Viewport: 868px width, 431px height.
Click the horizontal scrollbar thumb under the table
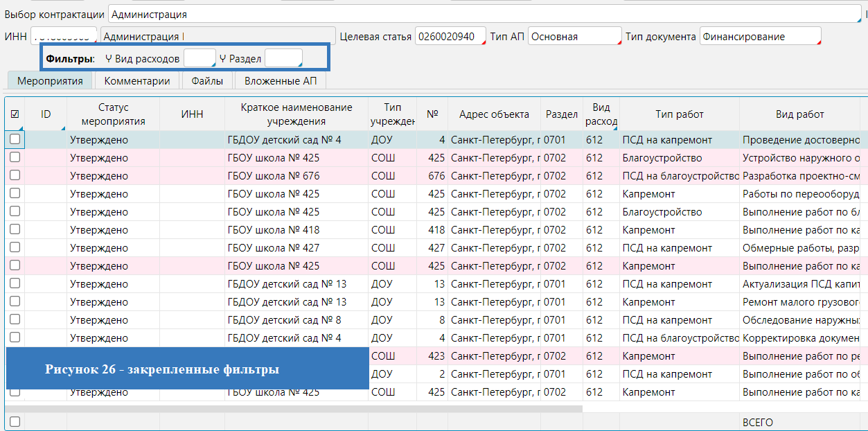pyautogui.click(x=294, y=408)
